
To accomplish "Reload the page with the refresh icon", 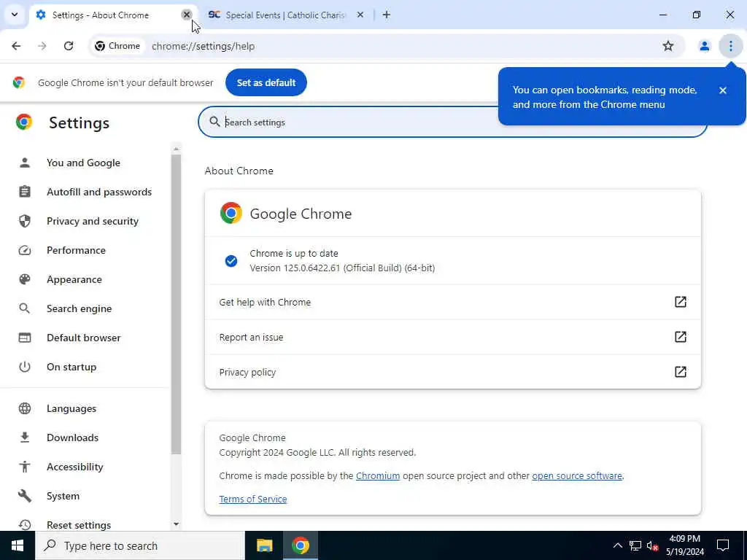I will click(x=69, y=46).
